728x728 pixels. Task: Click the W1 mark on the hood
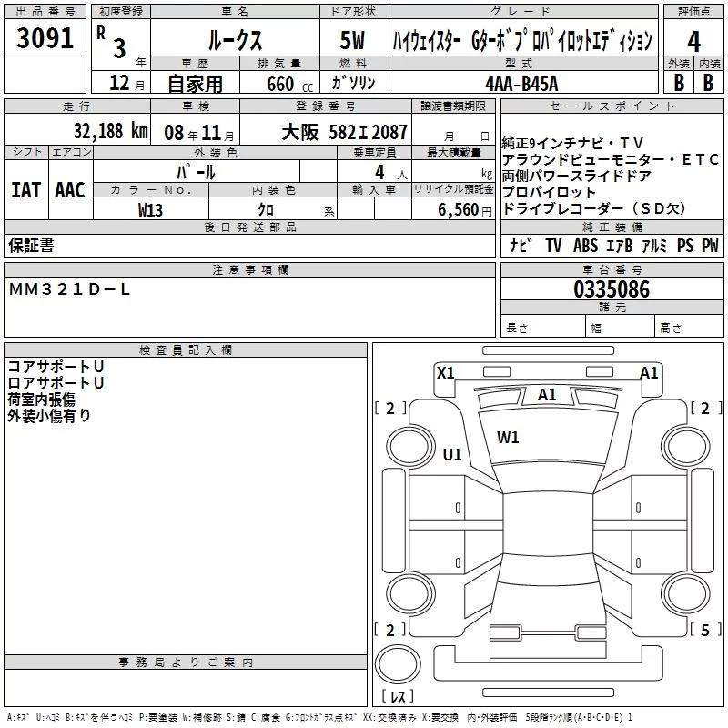click(508, 438)
